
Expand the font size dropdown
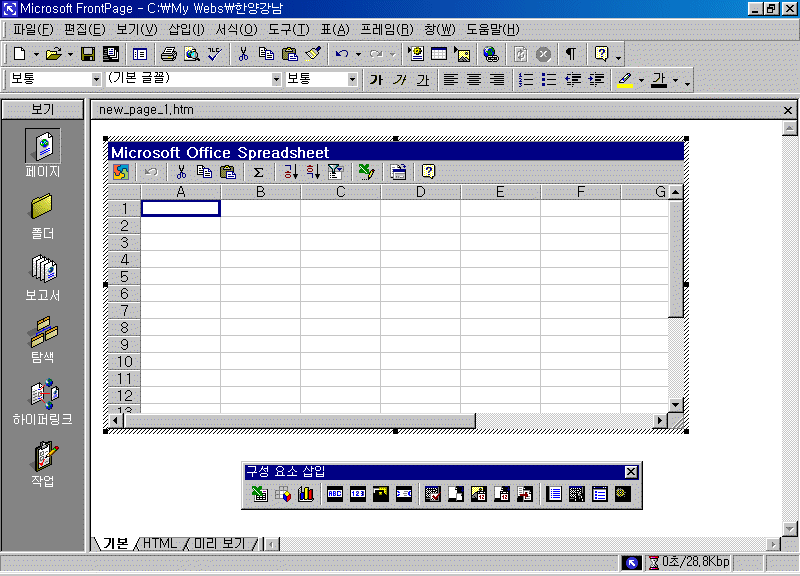(x=352, y=80)
